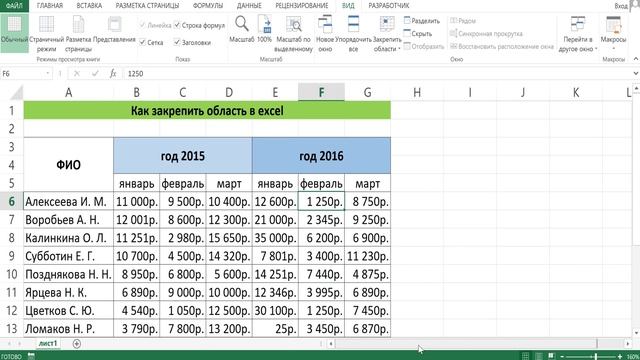Screen dimensions: 640x360
Task: Click zoom in plus button
Action: [x=620, y=357]
